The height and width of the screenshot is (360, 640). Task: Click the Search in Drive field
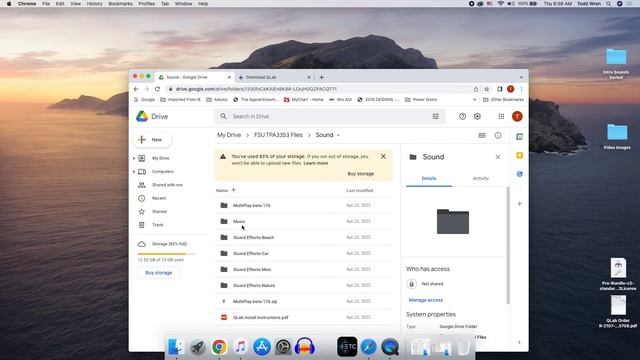pos(329,116)
